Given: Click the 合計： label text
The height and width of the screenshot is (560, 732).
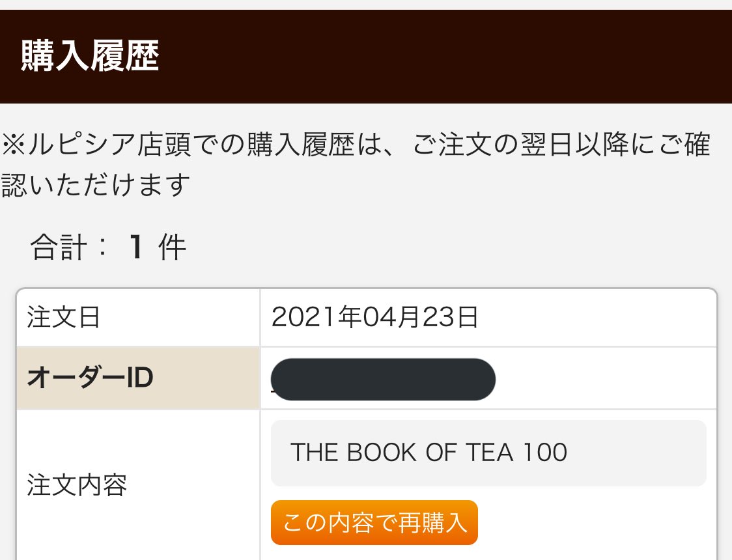Looking at the screenshot, I should pos(69,247).
